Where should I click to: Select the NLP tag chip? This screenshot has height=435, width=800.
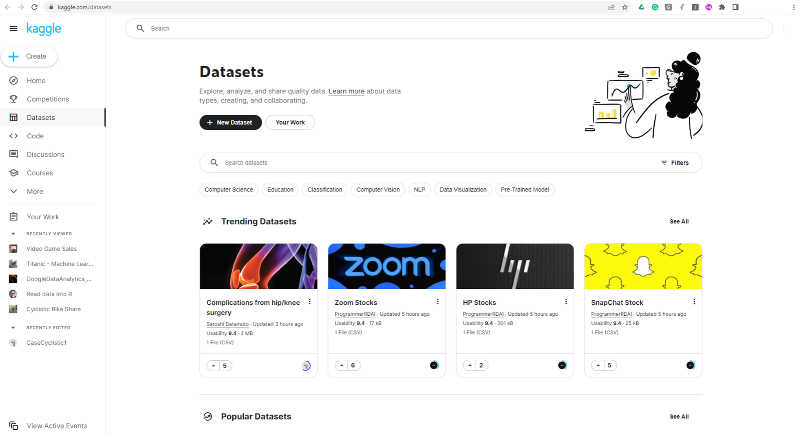pyautogui.click(x=419, y=190)
